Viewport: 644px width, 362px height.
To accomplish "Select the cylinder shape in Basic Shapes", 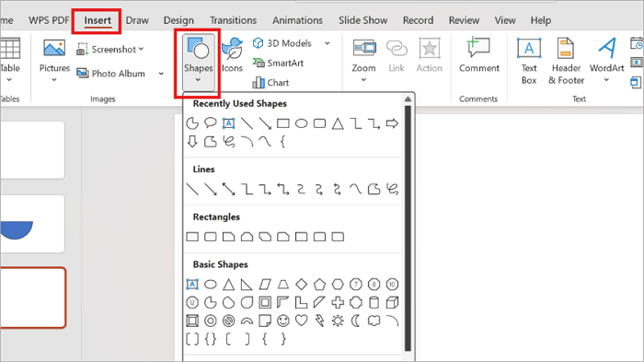I will pos(374,303).
